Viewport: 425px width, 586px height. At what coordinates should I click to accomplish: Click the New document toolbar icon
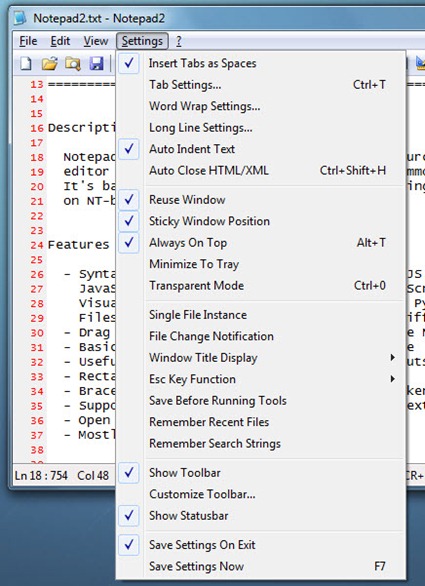click(x=26, y=64)
